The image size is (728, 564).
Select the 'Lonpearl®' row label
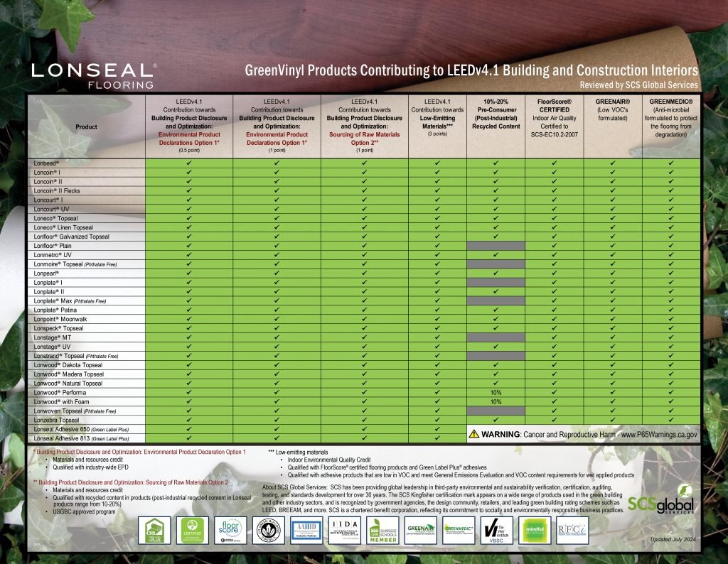point(46,273)
